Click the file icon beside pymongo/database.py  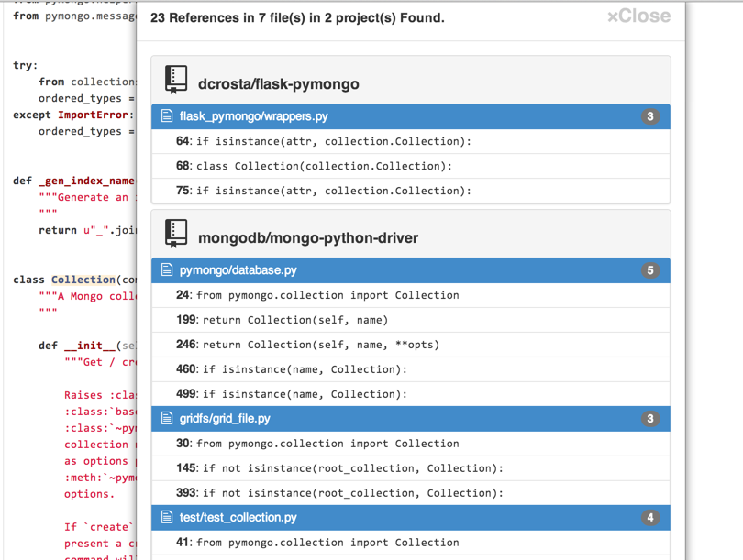coord(167,270)
